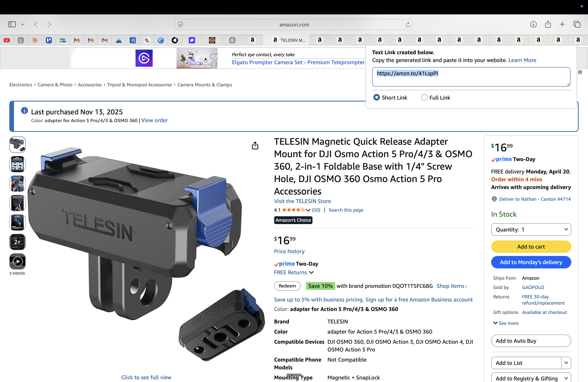
Task: Open Shop items promotion link
Action: click(452, 286)
